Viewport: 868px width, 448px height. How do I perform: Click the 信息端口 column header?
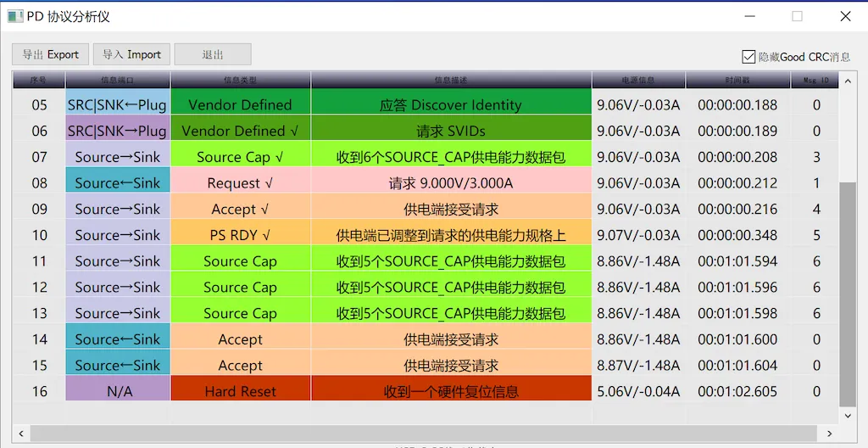pyautogui.click(x=118, y=81)
